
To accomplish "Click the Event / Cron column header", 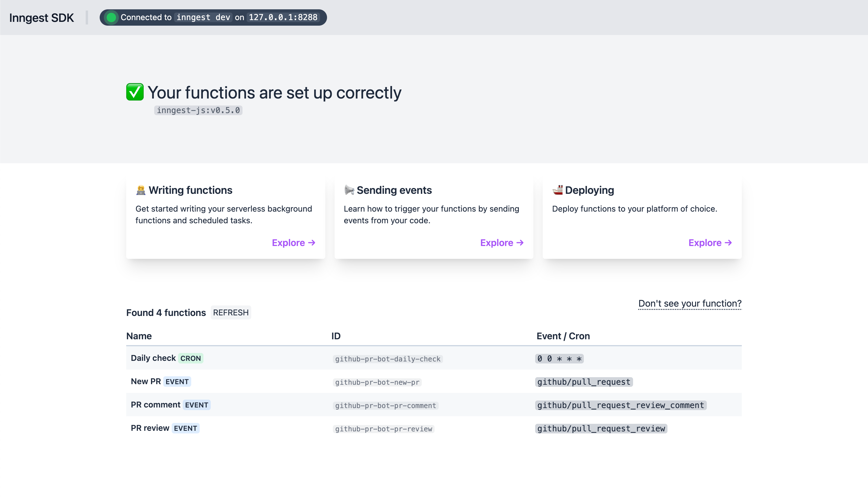I will (563, 336).
